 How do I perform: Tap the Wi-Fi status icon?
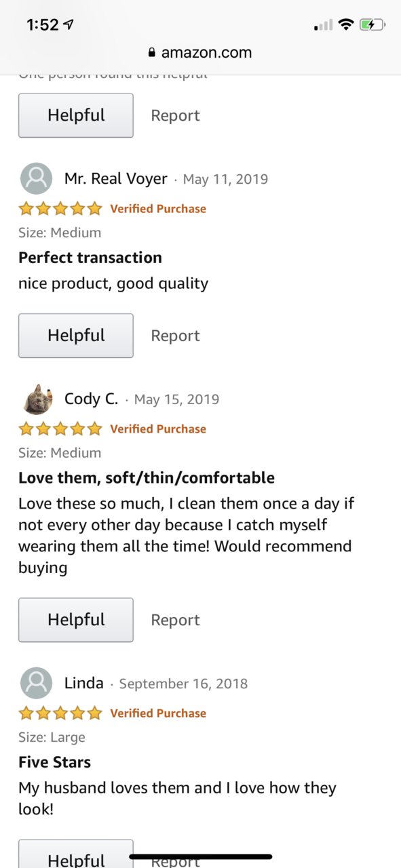click(x=346, y=25)
